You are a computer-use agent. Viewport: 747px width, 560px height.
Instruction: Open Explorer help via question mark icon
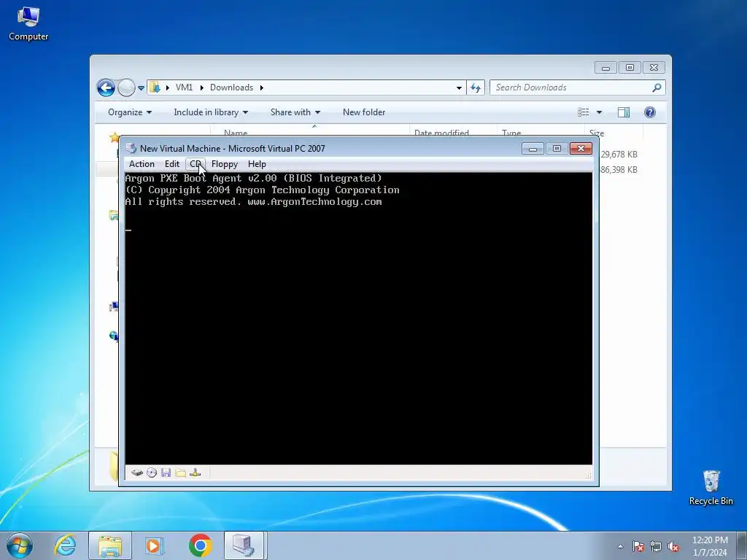coord(650,112)
